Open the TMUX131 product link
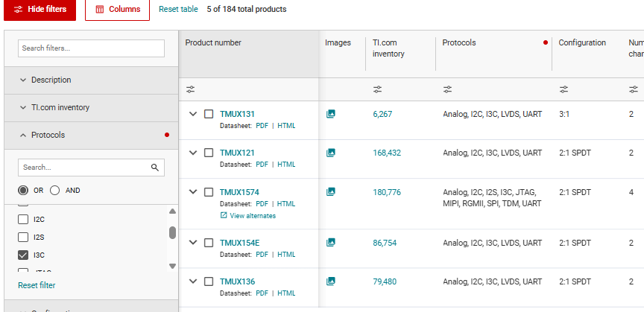 237,114
